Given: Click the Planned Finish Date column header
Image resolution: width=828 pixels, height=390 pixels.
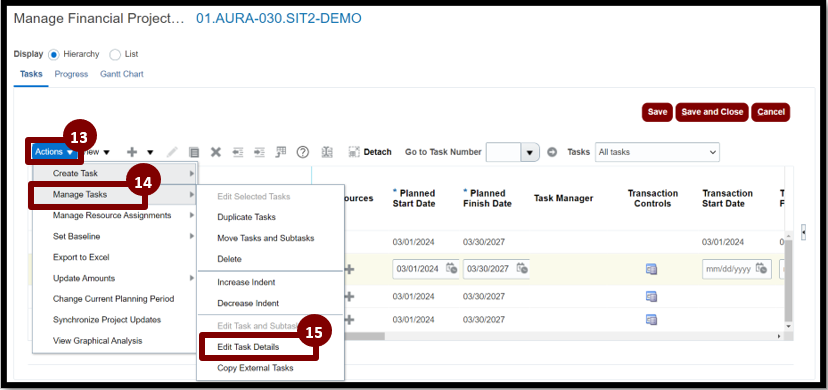Looking at the screenshot, I should coord(487,198).
